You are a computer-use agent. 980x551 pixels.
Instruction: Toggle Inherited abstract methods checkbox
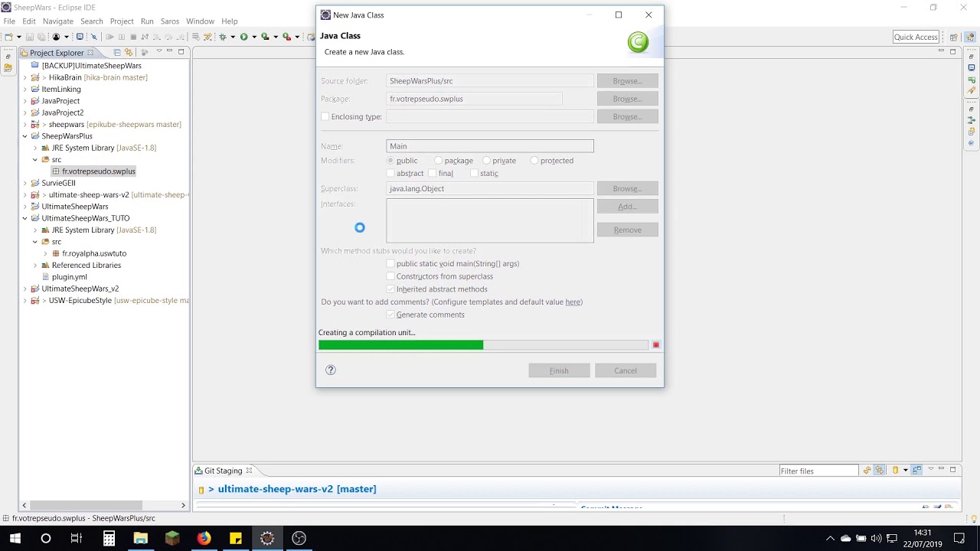(x=390, y=289)
